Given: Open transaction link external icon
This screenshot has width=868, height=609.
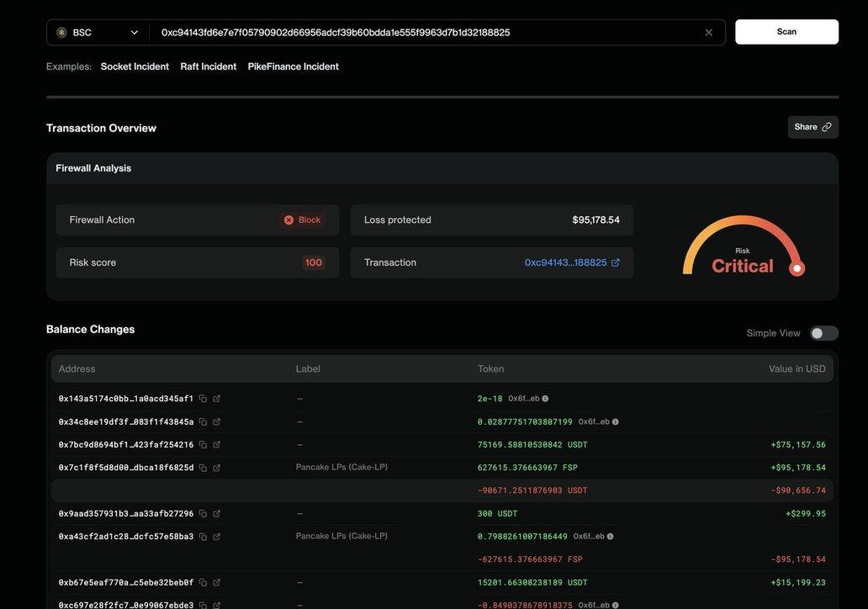Looking at the screenshot, I should [615, 262].
